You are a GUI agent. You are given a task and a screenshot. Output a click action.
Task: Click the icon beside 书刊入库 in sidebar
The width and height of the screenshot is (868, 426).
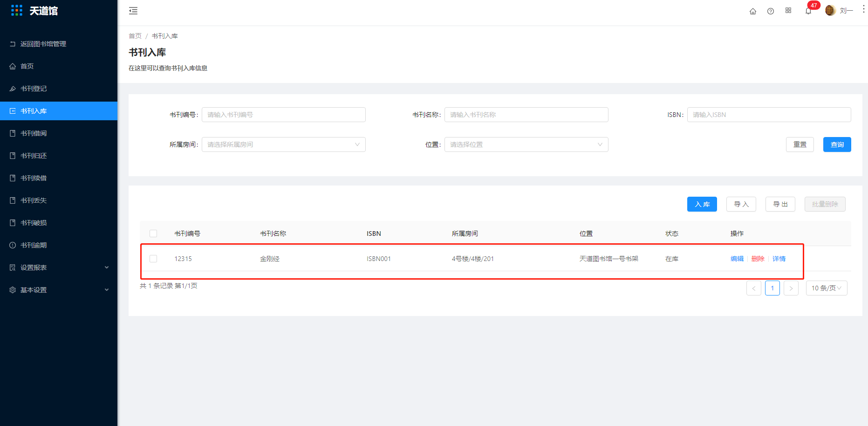(x=13, y=111)
